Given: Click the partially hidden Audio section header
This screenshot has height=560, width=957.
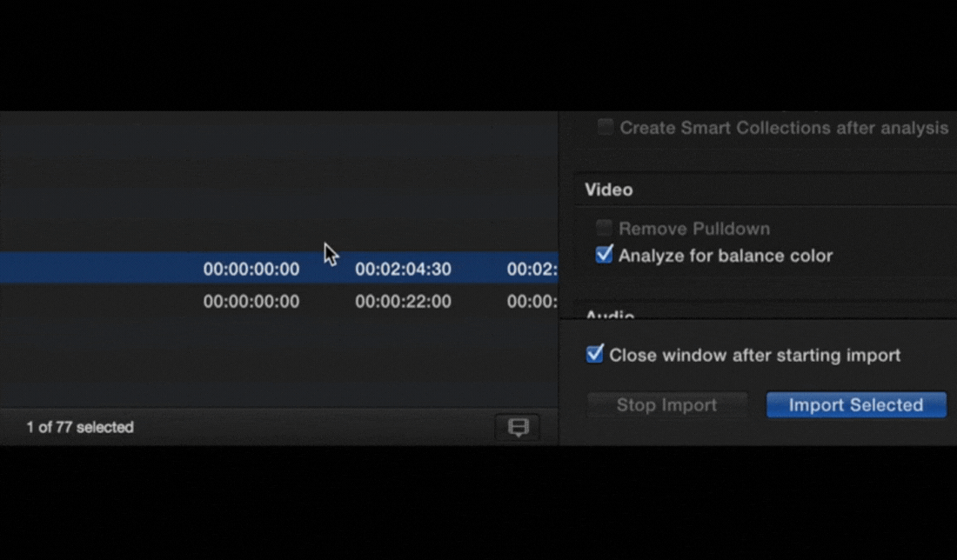Looking at the screenshot, I should (610, 316).
